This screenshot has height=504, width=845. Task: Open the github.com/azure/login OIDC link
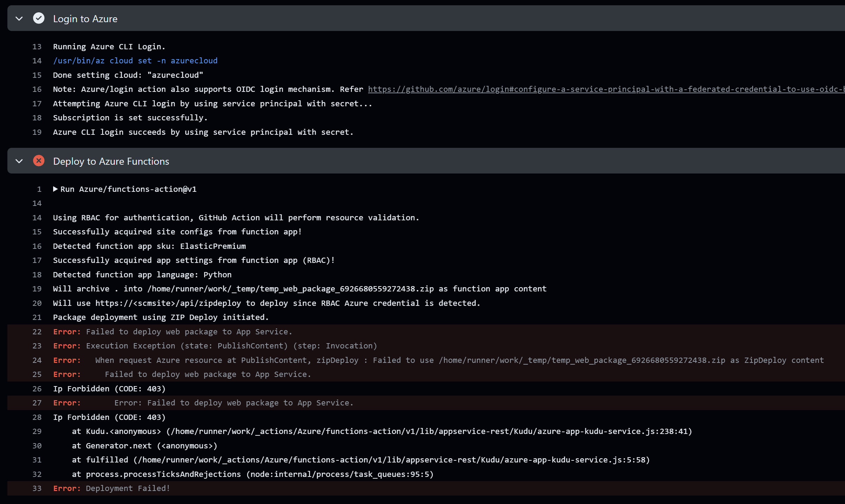tap(606, 89)
